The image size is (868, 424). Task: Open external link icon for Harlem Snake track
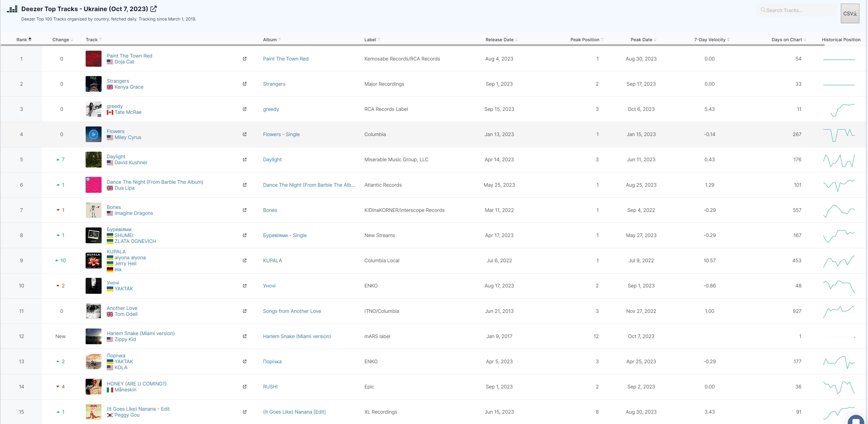245,336
